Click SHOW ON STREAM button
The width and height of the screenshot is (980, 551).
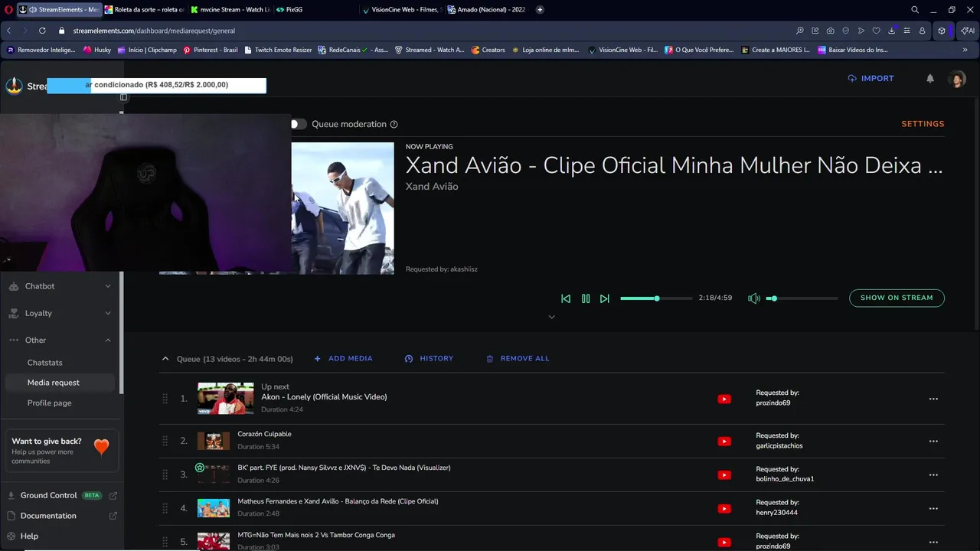point(897,298)
